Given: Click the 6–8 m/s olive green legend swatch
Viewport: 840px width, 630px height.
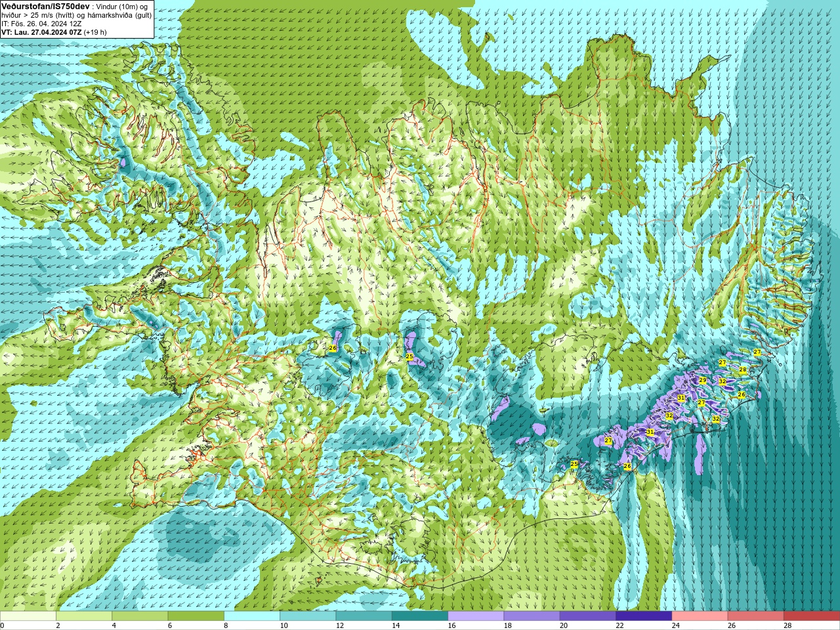Looking at the screenshot, I should pos(196,616).
